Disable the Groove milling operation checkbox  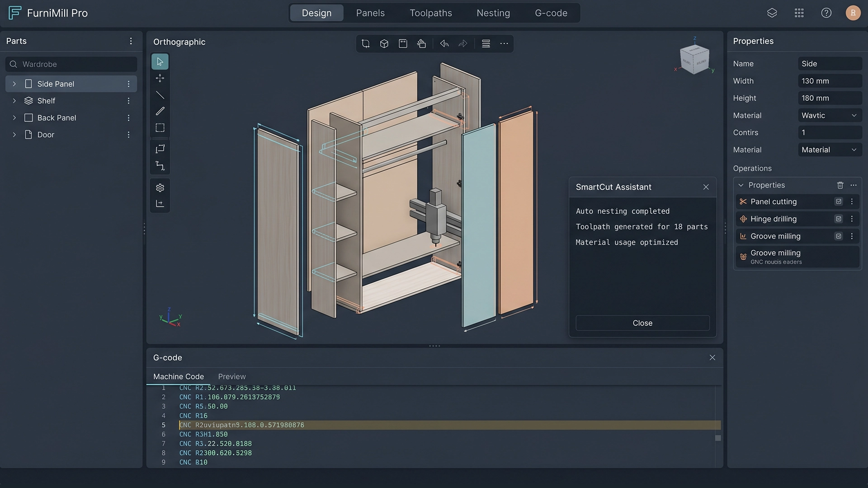point(839,236)
